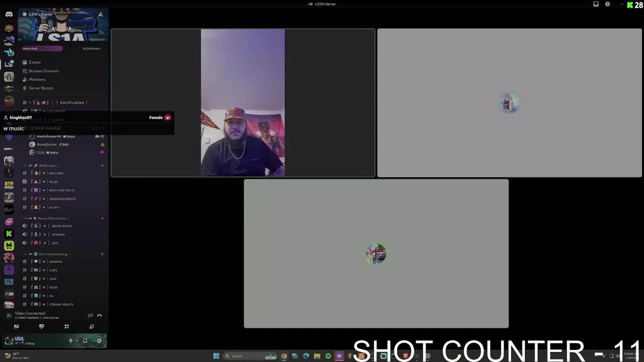Turn camera on or off

pos(16,326)
